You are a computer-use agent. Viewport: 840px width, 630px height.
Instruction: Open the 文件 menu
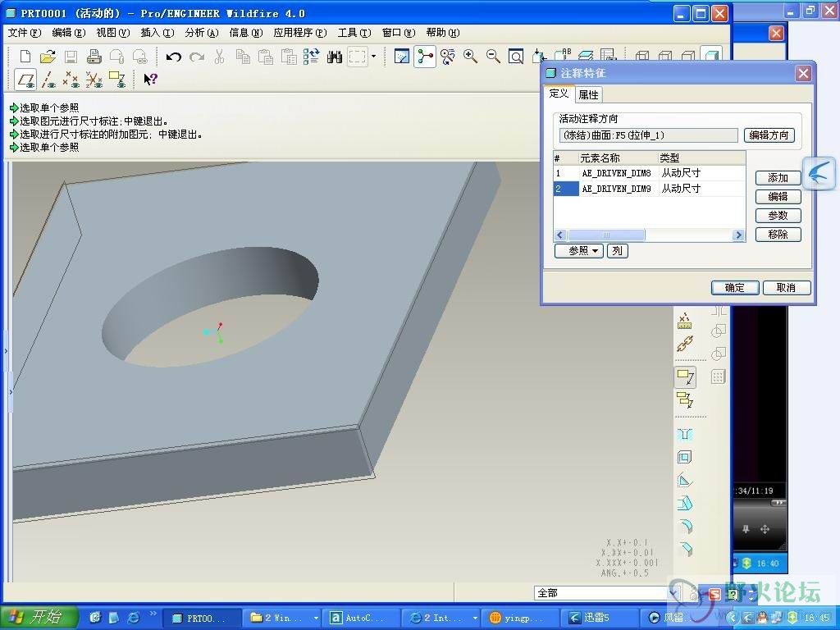(24, 33)
